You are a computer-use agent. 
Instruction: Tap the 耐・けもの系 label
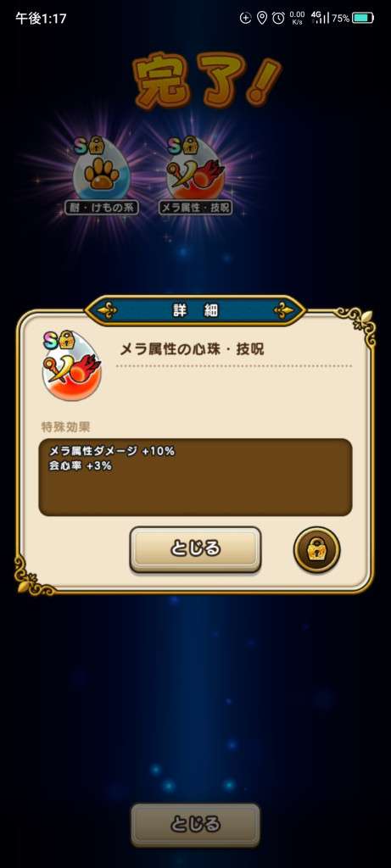point(101,208)
